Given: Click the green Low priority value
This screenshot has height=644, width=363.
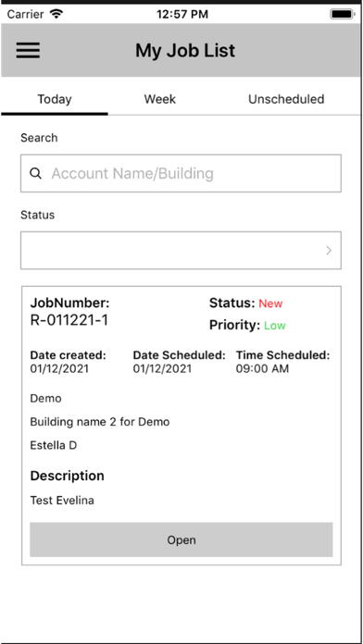Looking at the screenshot, I should point(275,326).
